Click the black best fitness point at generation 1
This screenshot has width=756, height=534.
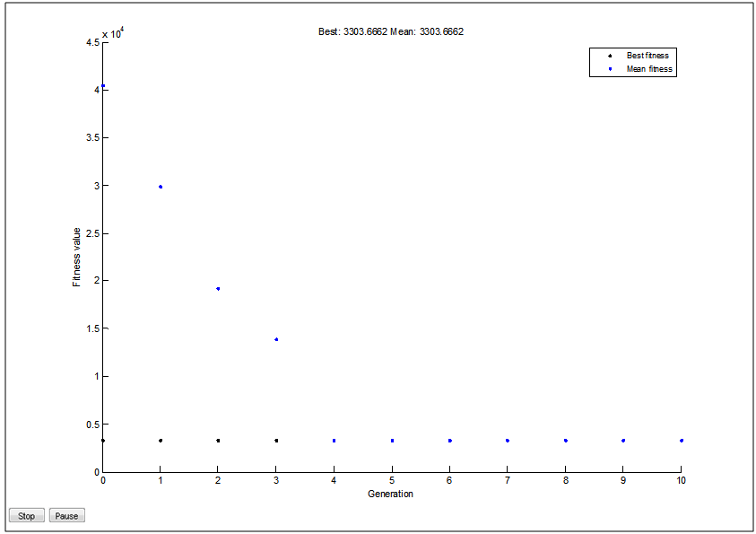pos(161,441)
